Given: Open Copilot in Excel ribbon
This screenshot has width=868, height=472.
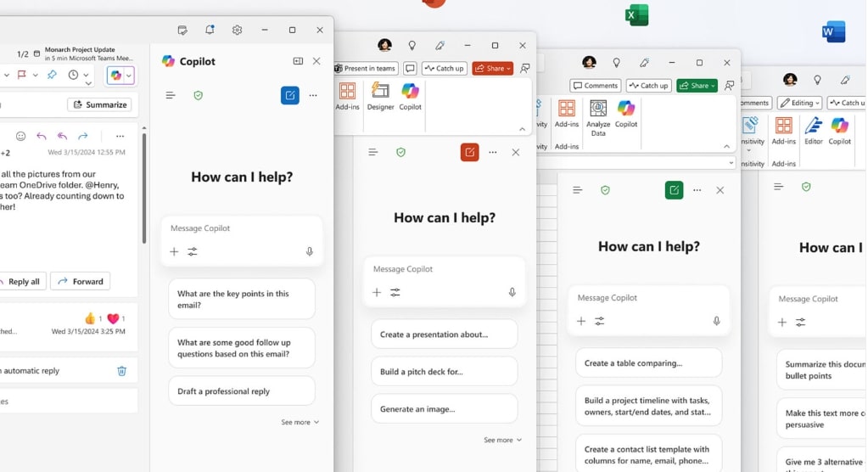Looking at the screenshot, I should [x=626, y=114].
